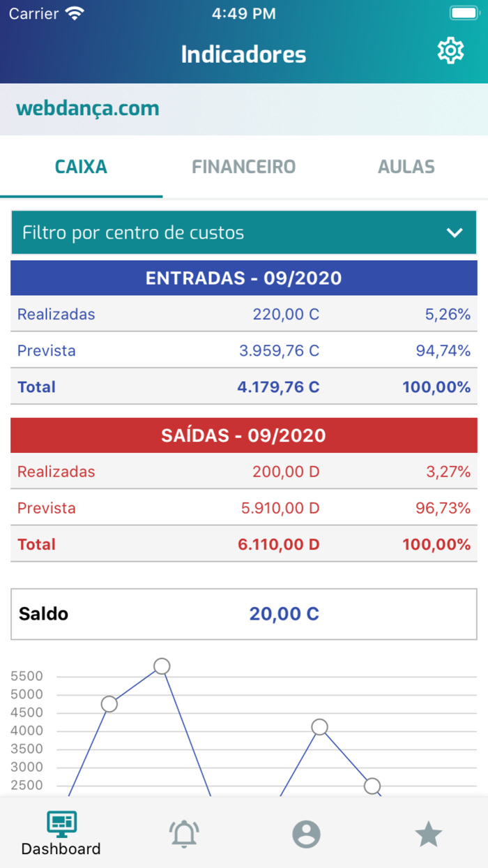Click the Saldo value 20,00 C
Image resolution: width=488 pixels, height=868 pixels.
284,613
